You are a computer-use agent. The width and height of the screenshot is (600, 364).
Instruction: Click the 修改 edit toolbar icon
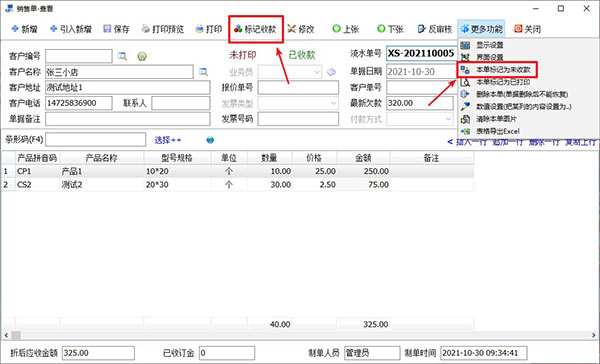tap(301, 29)
